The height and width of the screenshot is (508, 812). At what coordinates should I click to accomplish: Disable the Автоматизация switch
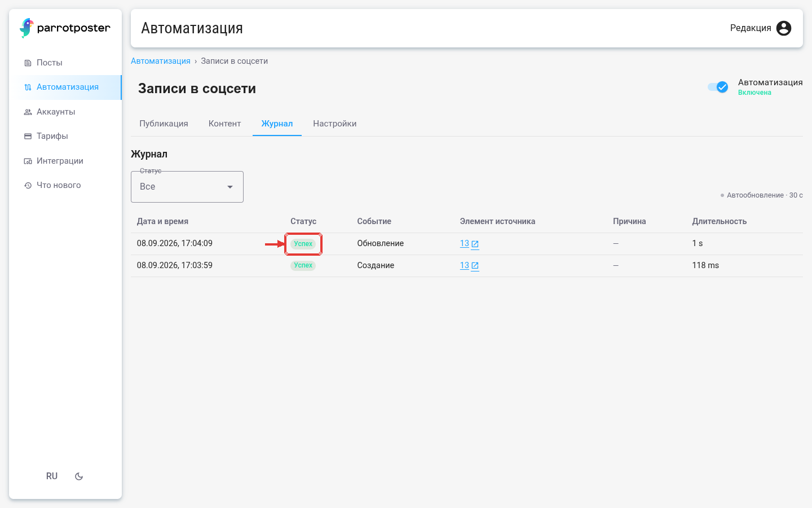[x=718, y=87]
